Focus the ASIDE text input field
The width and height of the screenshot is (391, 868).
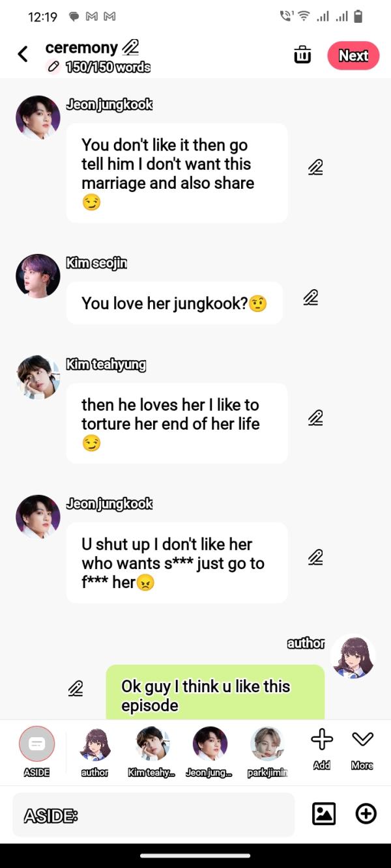[x=154, y=815]
